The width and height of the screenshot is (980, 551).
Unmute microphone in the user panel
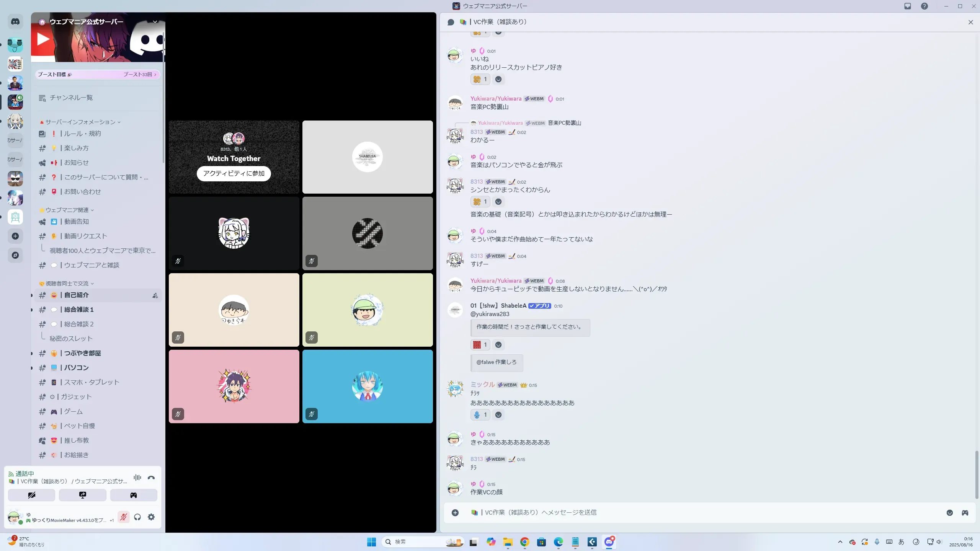point(123,517)
